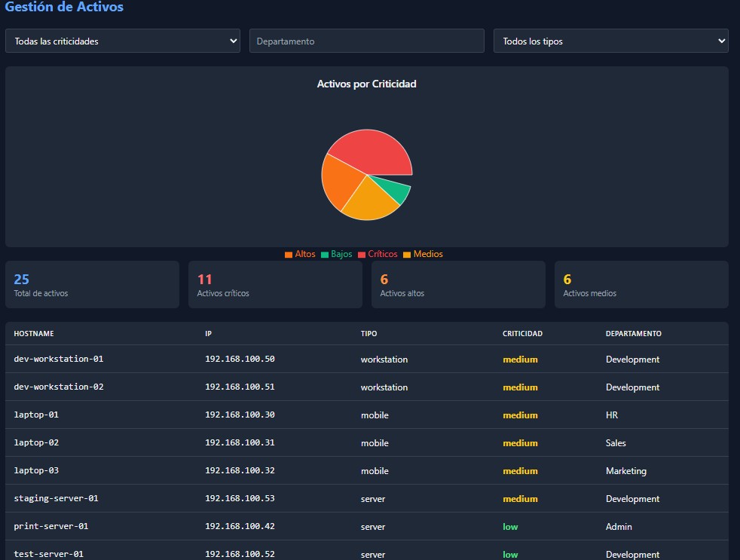
Task: Focus the Departamento filter field
Action: (366, 41)
